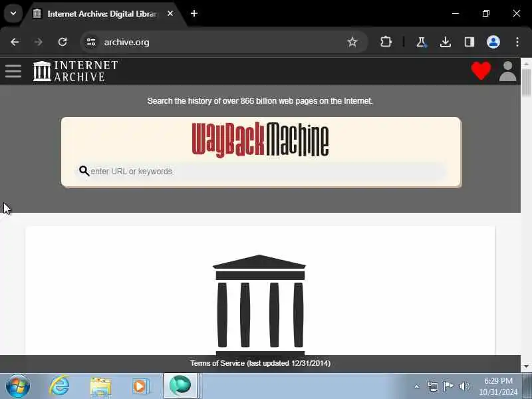Image resolution: width=532 pixels, height=399 pixels.
Task: Click the browser forward arrow
Action: tap(39, 42)
